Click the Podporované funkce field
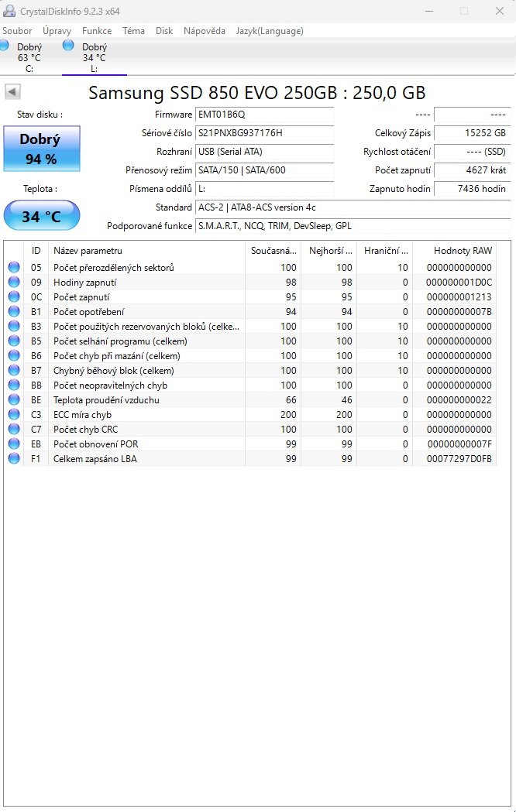Screen dimensions: 516x812 [353, 226]
